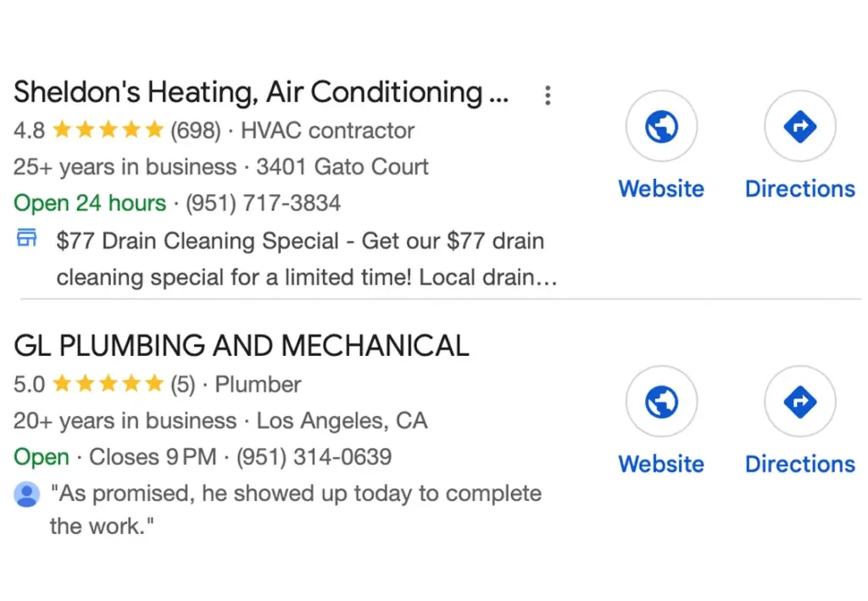
Task: Click the "As promised" review snippet
Action: click(297, 494)
